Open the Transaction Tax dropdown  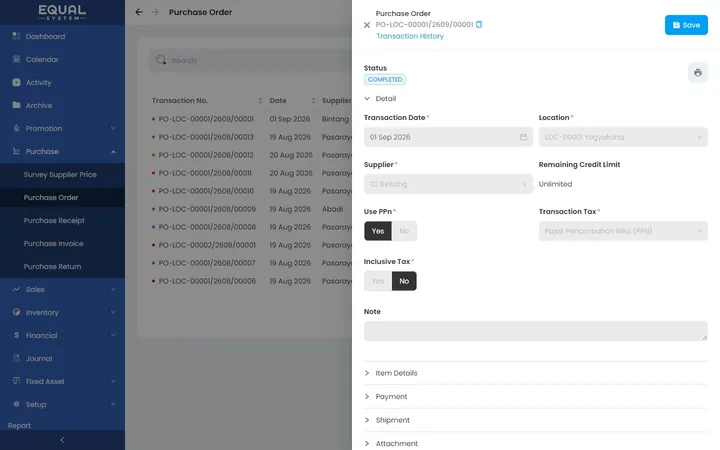pos(623,231)
